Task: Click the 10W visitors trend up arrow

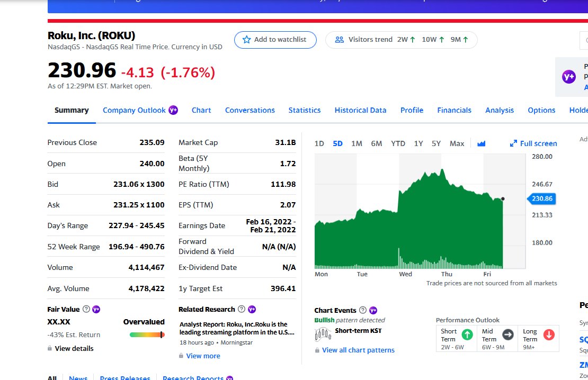Action: click(x=441, y=40)
